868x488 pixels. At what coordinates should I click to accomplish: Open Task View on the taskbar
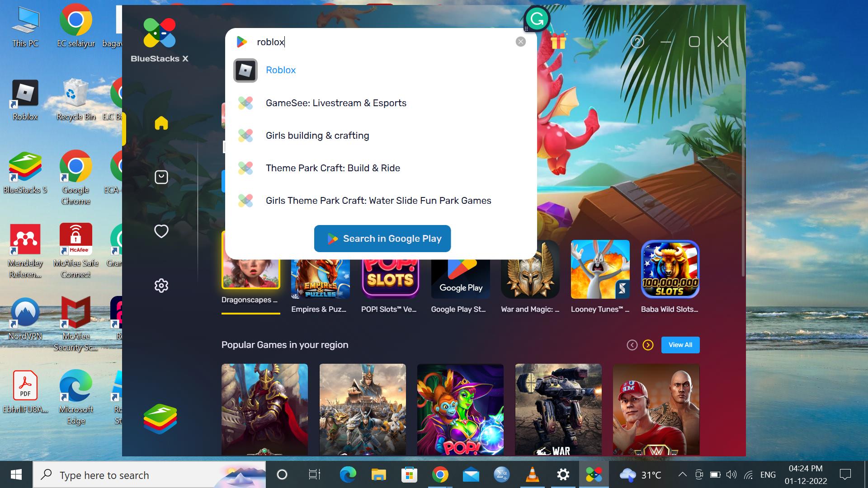pos(314,475)
